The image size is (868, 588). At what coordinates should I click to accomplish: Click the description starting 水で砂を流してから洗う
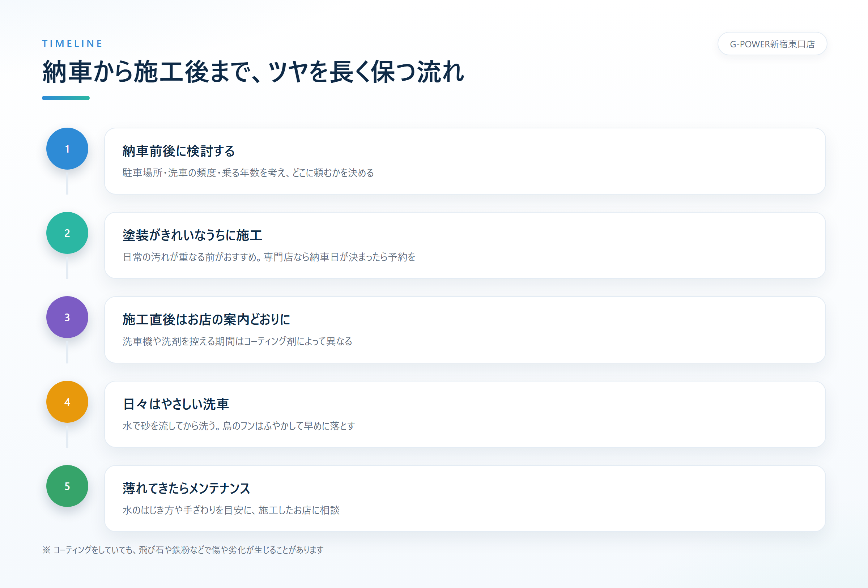click(x=239, y=426)
